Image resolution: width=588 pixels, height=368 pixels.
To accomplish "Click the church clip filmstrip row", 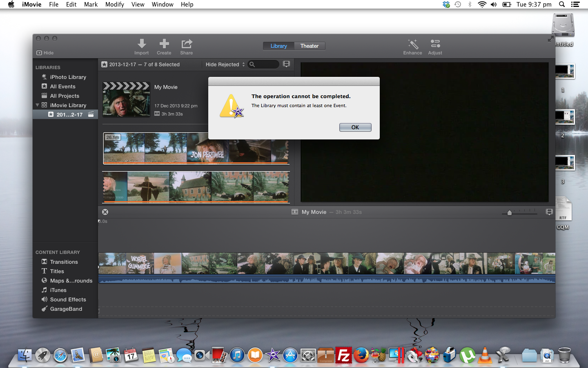I will click(x=196, y=187).
